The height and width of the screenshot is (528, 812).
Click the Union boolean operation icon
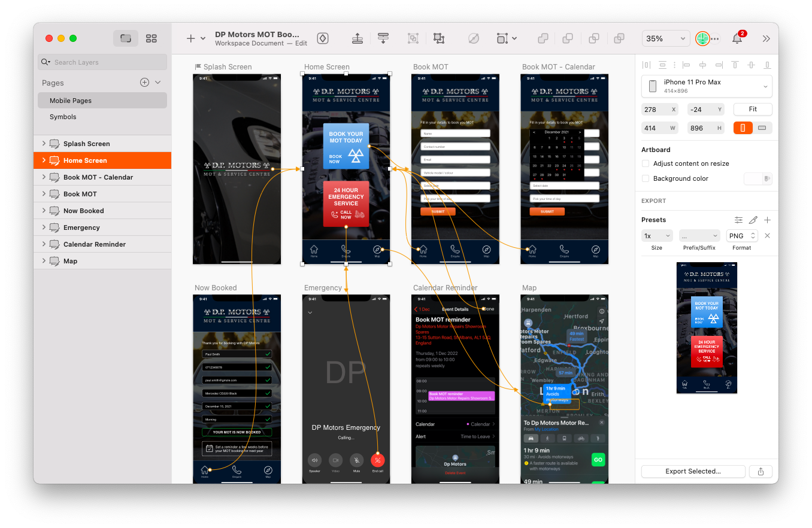coord(543,38)
